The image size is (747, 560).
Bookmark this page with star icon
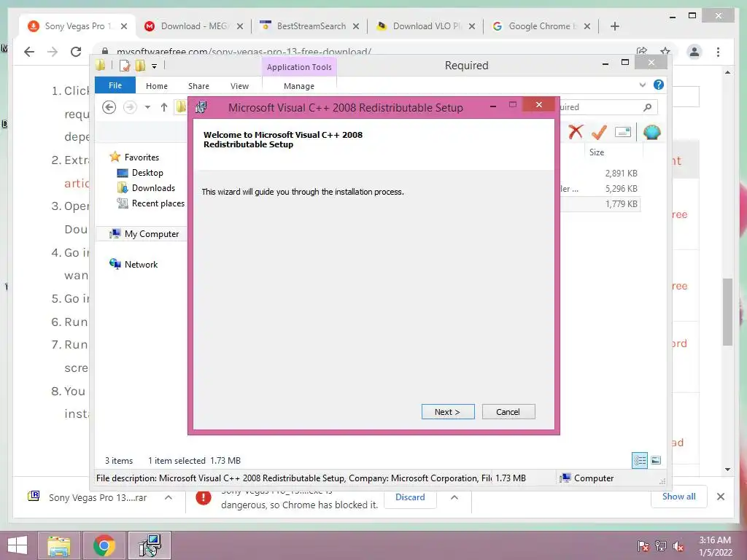665,51
